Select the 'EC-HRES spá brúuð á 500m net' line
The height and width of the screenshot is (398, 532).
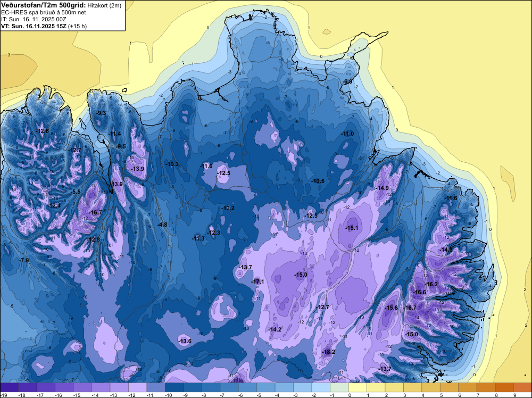point(44,12)
